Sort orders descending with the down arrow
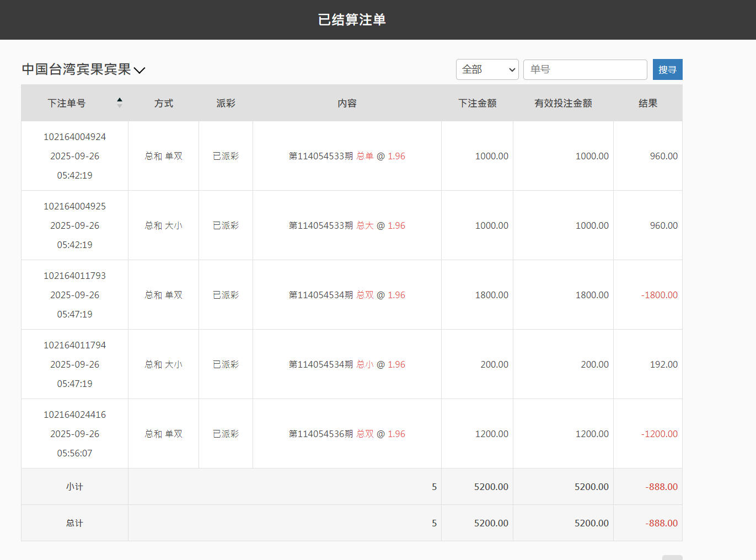This screenshot has width=756, height=560. tap(119, 105)
